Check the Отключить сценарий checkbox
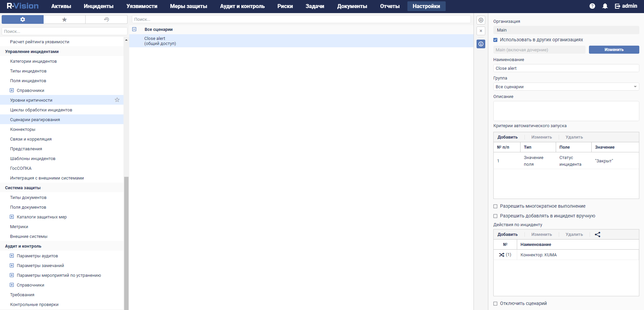The image size is (644, 310). coord(495,304)
